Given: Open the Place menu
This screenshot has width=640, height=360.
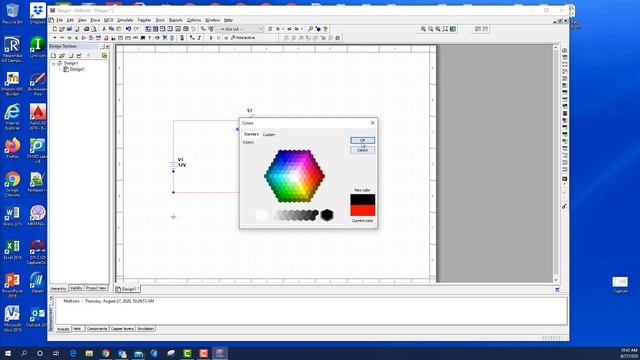Looking at the screenshot, I should click(x=95, y=20).
